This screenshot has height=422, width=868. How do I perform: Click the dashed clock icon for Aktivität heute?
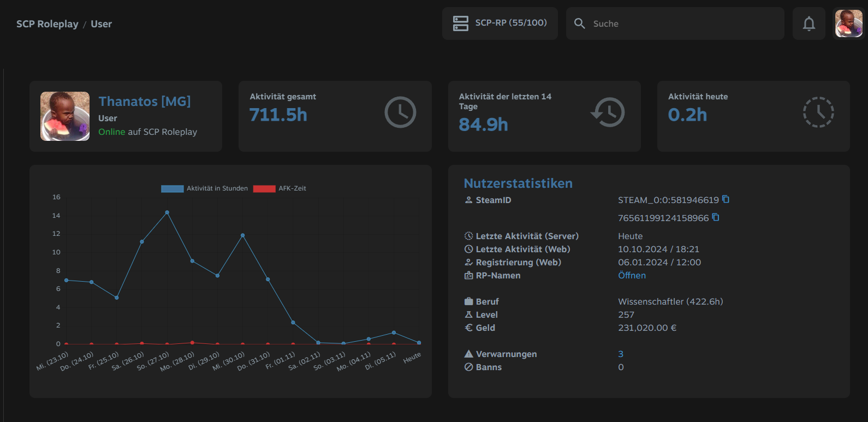click(818, 112)
